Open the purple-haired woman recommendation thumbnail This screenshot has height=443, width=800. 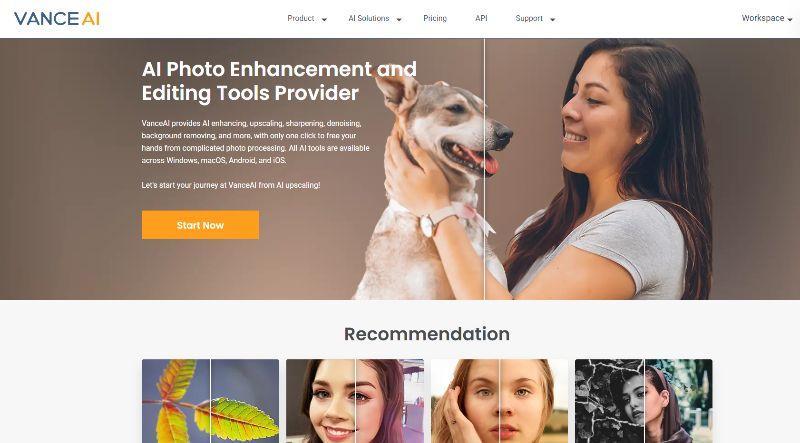(355, 401)
